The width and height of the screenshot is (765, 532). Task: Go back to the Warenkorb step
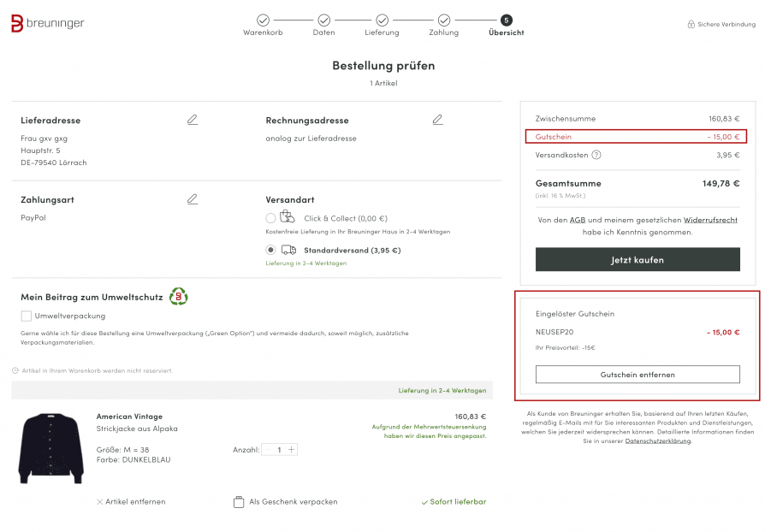[263, 26]
